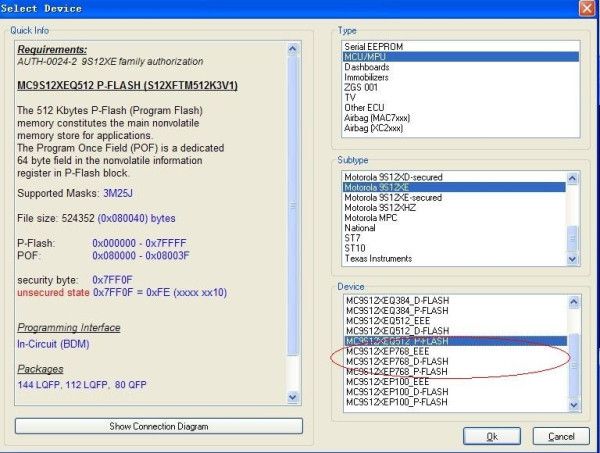
Task: Choose MC9S12XEP768_D-FLASH device
Action: click(392, 361)
